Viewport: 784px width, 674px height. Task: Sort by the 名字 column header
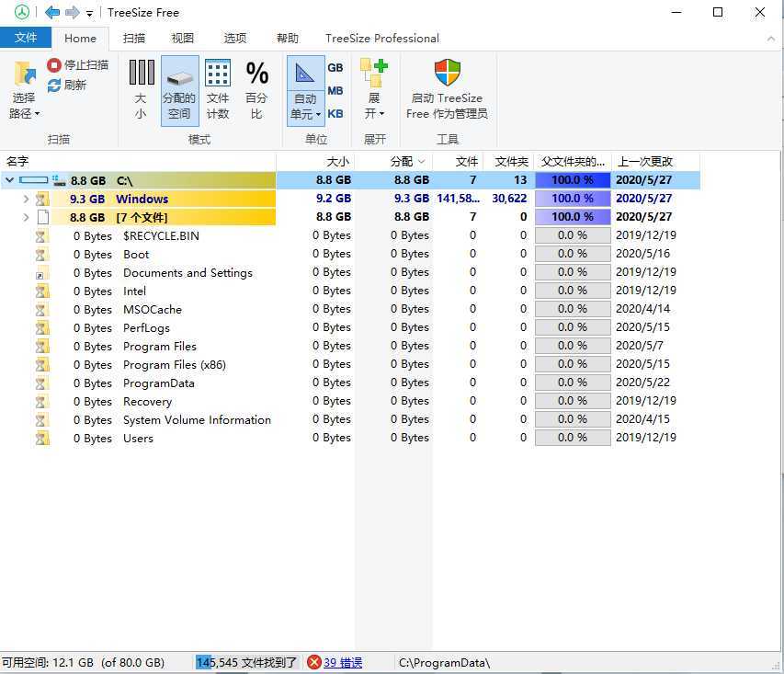[x=139, y=162]
